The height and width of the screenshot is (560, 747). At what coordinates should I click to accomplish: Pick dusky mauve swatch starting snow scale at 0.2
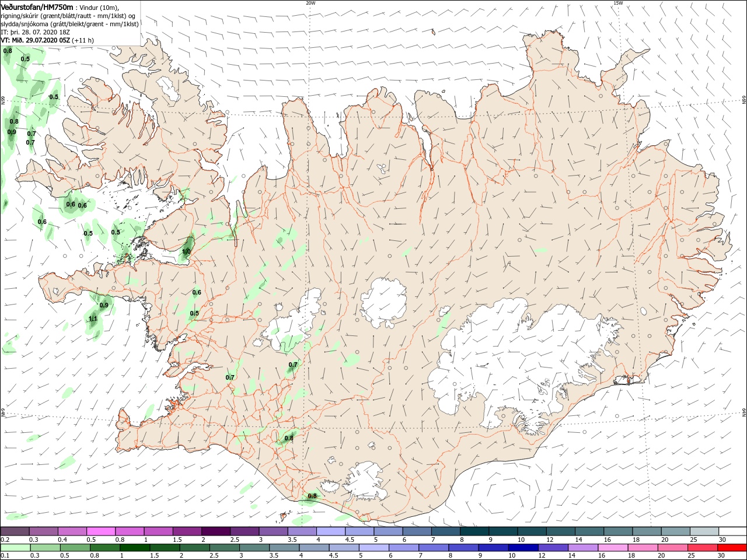[x=15, y=531]
